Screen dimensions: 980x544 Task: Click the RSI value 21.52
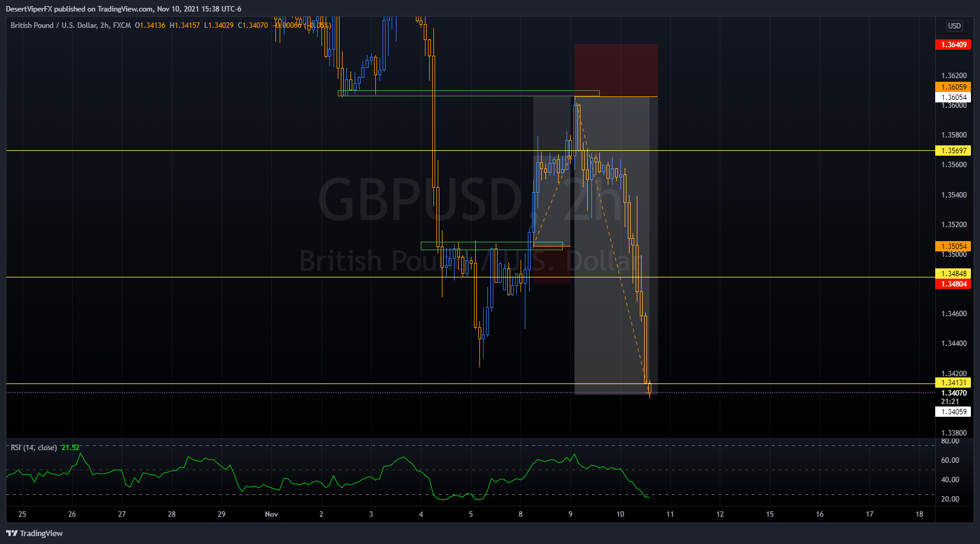[x=70, y=448]
